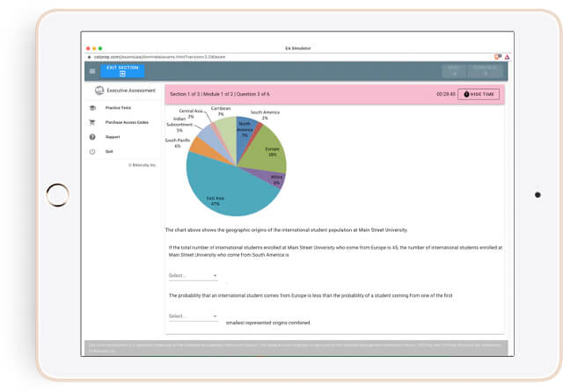Click the EA Simulator window title
The width and height of the screenshot is (563, 392).
point(297,48)
